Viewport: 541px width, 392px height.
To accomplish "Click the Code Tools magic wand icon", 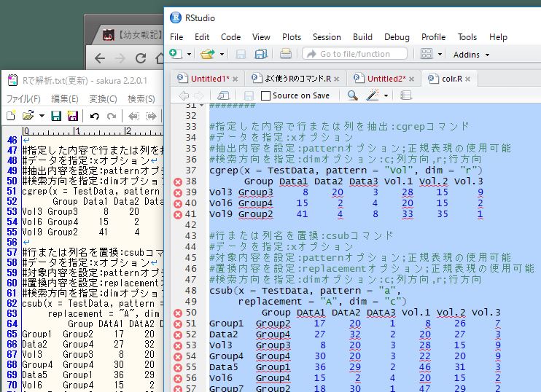I will (x=373, y=95).
